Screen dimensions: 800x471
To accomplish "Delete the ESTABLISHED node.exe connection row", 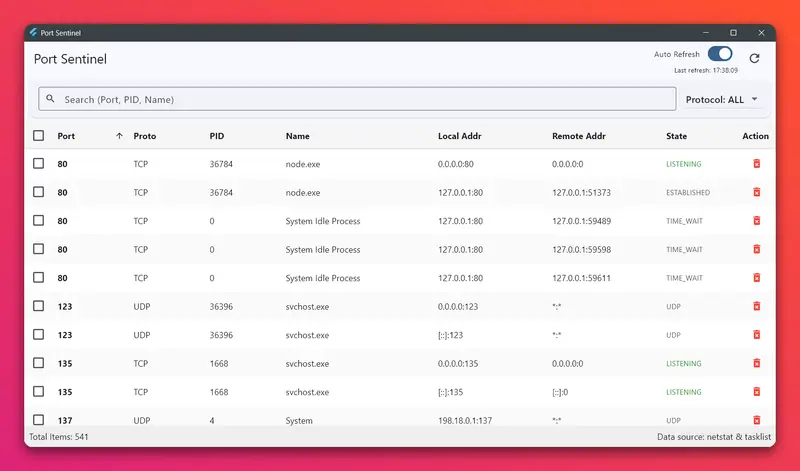I will click(756, 192).
